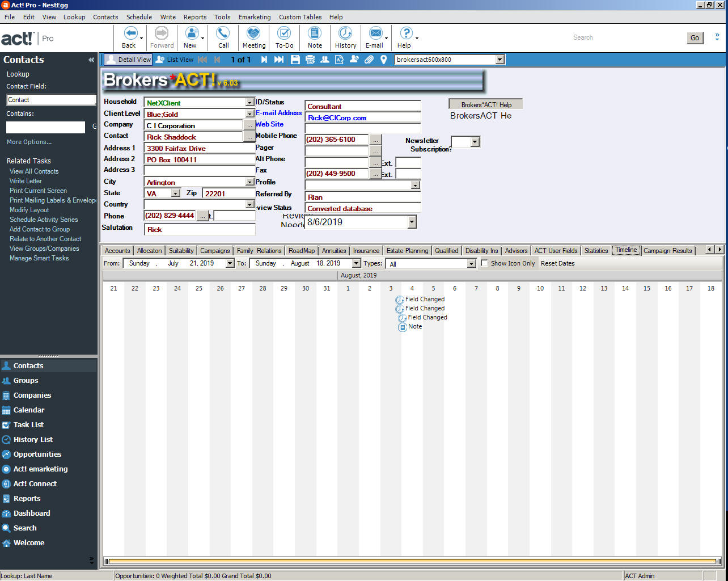
Task: Switch to the Annuities tab
Action: [334, 251]
